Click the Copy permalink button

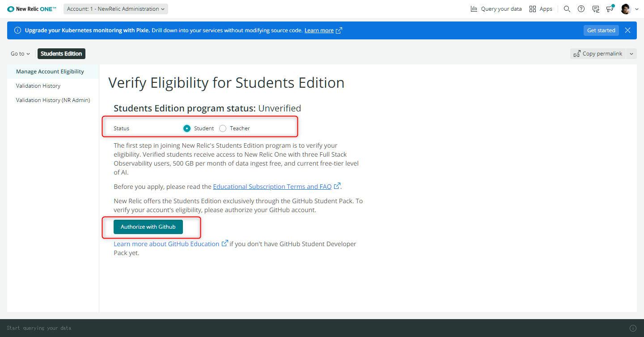(598, 54)
